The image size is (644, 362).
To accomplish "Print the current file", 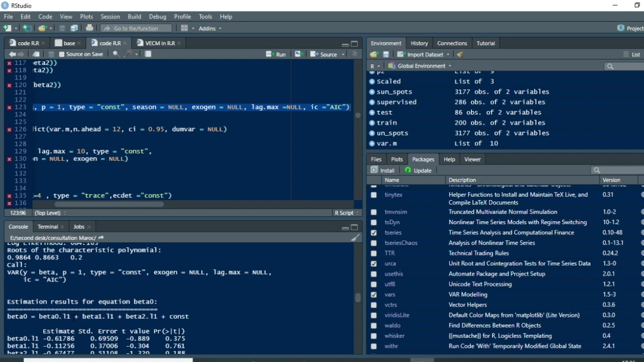I will [x=90, y=28].
